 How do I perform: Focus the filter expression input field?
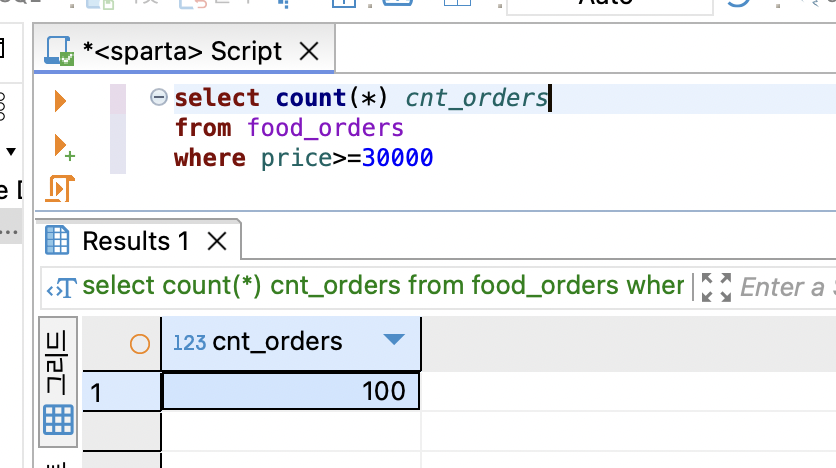pos(787,287)
